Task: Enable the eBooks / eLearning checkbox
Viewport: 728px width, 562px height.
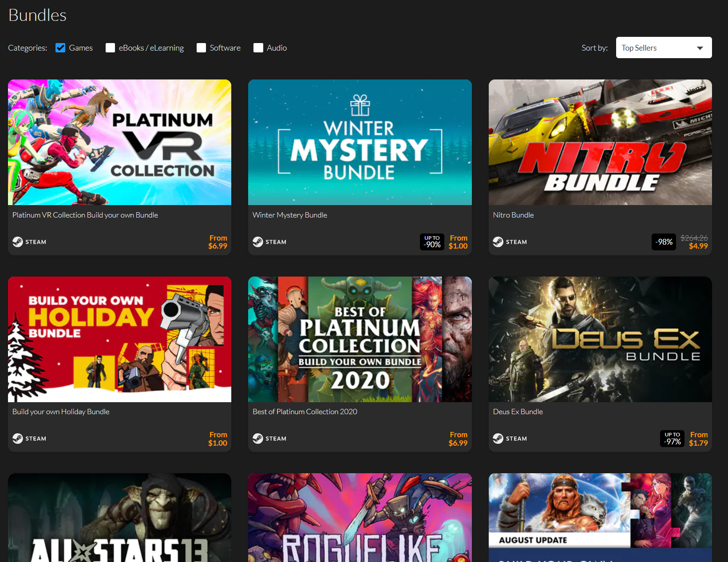Action: point(110,47)
